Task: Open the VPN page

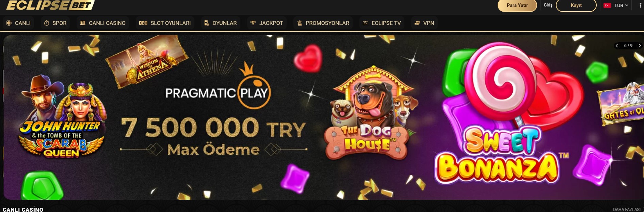Action: 424,23
